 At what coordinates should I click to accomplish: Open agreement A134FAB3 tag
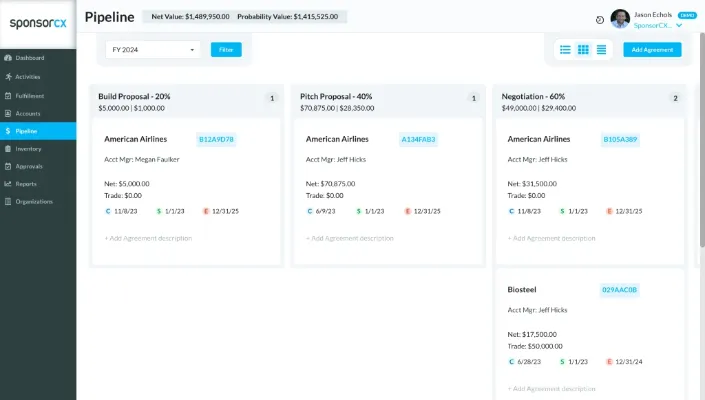[x=419, y=139]
